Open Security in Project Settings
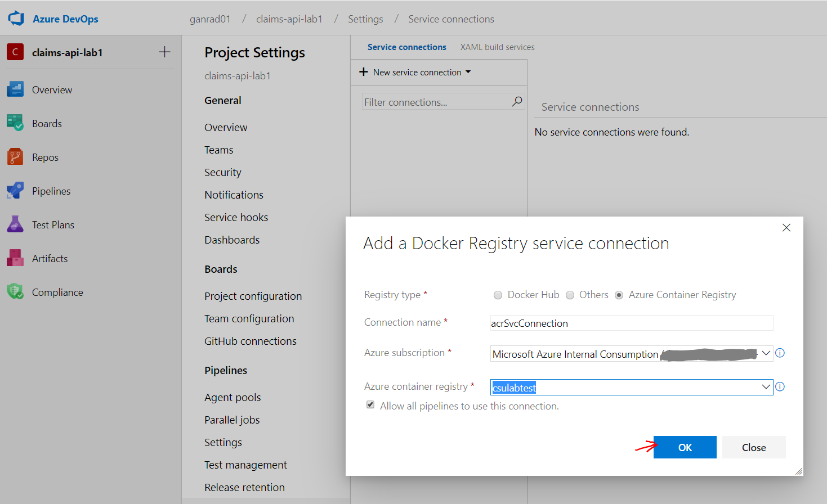 coord(223,172)
